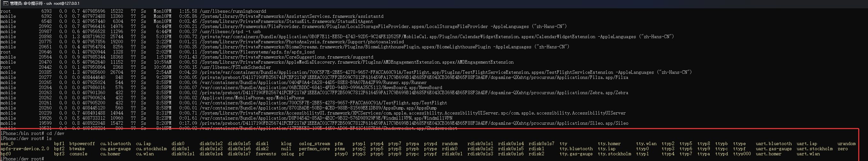Select the Sileo.app process path

(414, 123)
